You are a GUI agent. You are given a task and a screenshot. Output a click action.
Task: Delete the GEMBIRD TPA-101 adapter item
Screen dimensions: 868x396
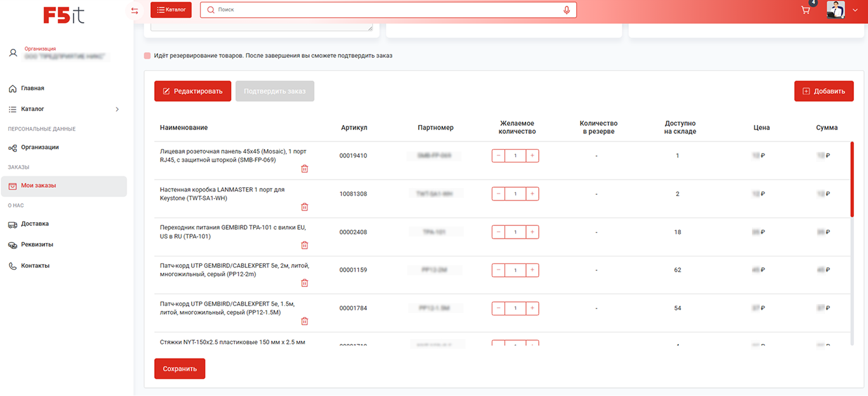coord(305,245)
